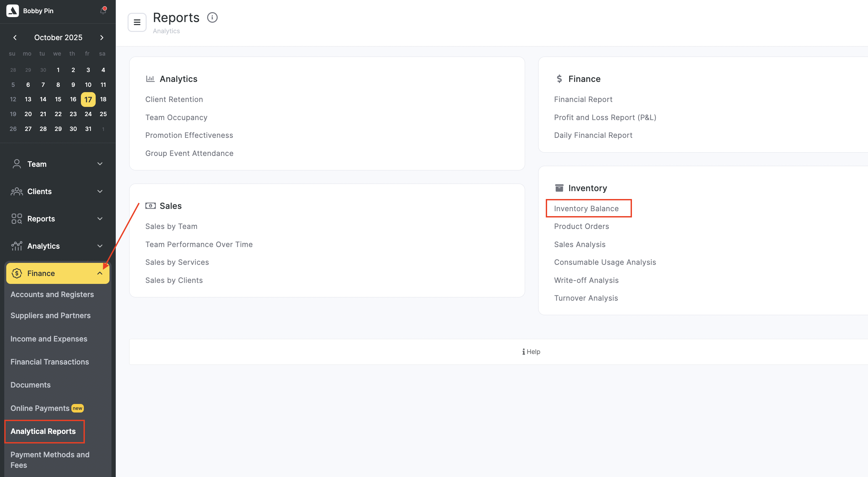Screen dimensions: 868x477
Task: Open Online Payments menu item
Action: 40,408
